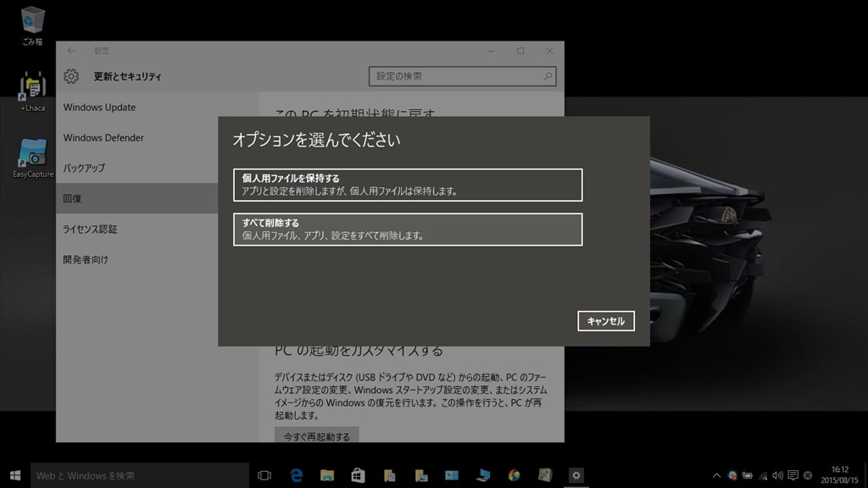Show hidden tray icons chevron

click(716, 475)
